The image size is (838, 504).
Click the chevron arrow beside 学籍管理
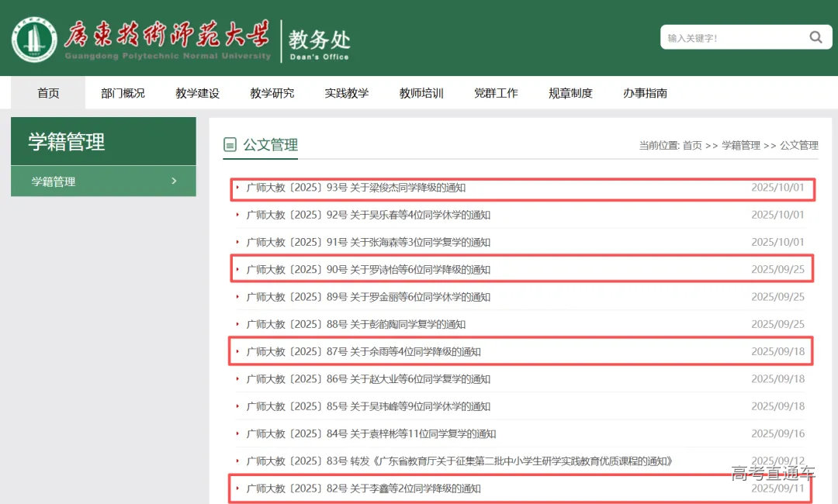coord(174,181)
